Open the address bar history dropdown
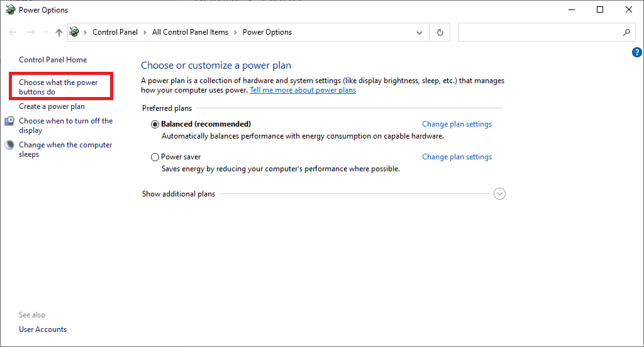Image resolution: width=644 pixels, height=347 pixels. 420,32
